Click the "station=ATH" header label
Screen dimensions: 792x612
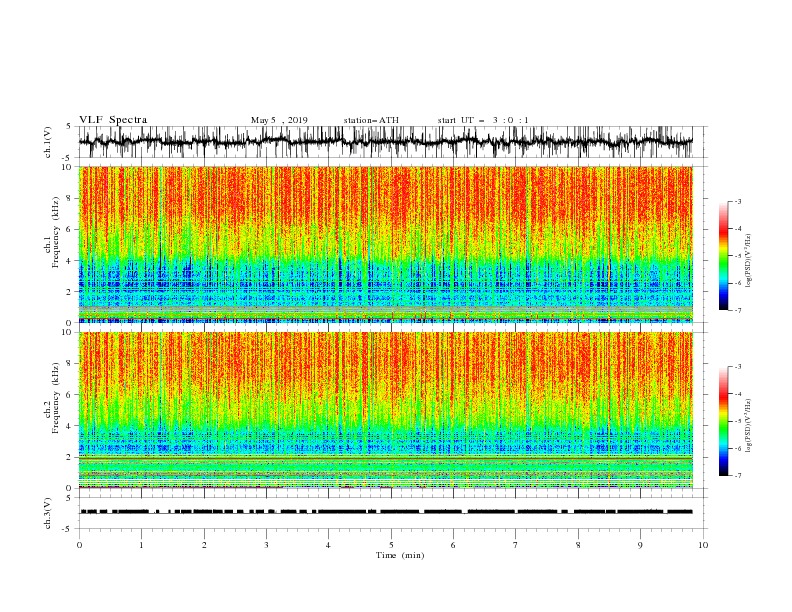pos(371,120)
